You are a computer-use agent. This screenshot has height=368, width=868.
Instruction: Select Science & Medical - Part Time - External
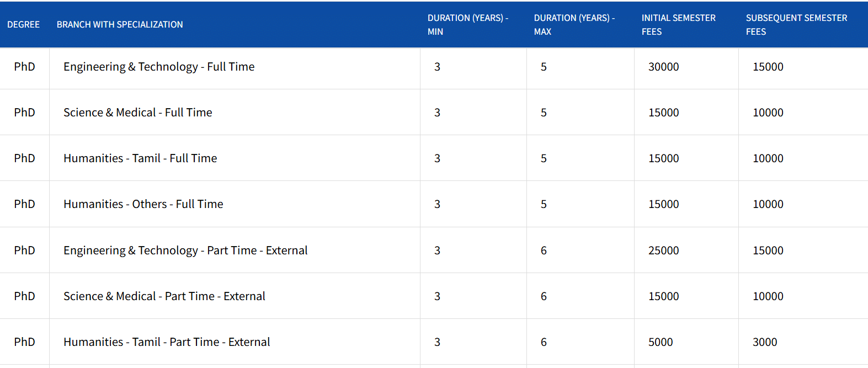coord(164,296)
